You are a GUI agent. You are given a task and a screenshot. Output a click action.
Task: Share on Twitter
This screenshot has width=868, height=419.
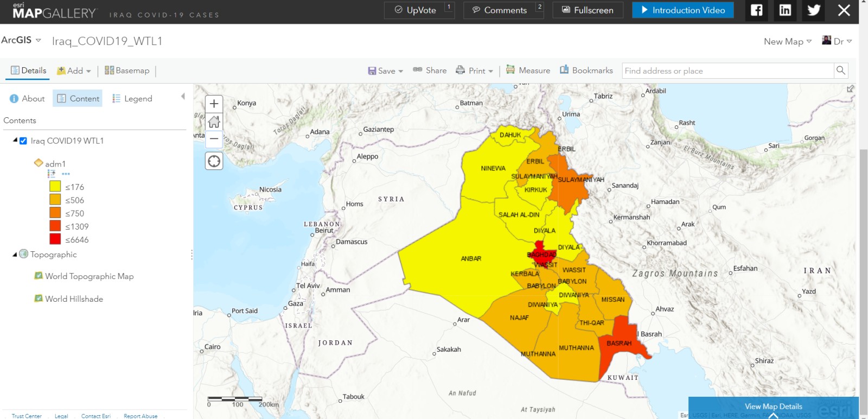pyautogui.click(x=814, y=10)
